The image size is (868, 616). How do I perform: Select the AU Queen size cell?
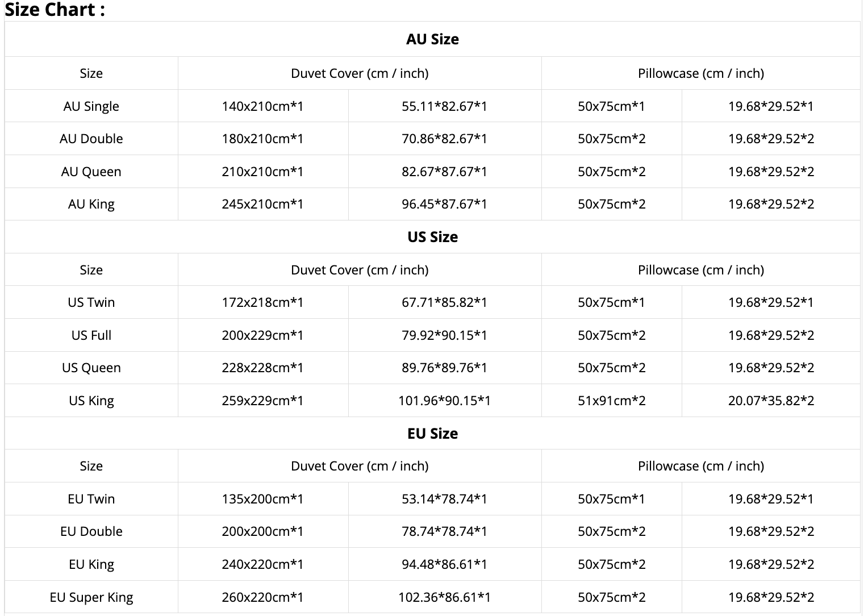point(91,172)
